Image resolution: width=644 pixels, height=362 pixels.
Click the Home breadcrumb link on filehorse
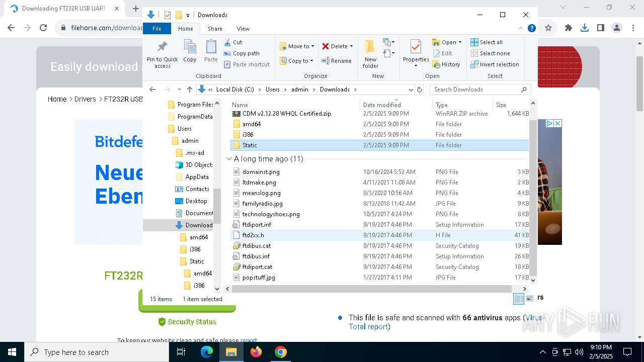point(57,99)
